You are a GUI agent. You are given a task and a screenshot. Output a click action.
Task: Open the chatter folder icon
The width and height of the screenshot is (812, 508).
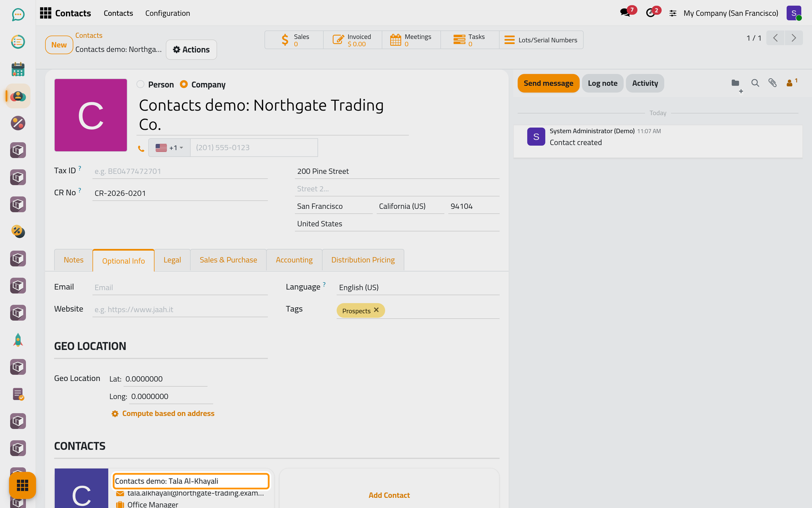735,83
